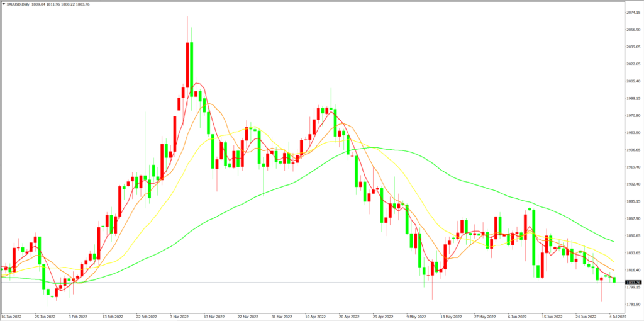Select the 13 Feb 2022 date label

[x=113, y=317]
